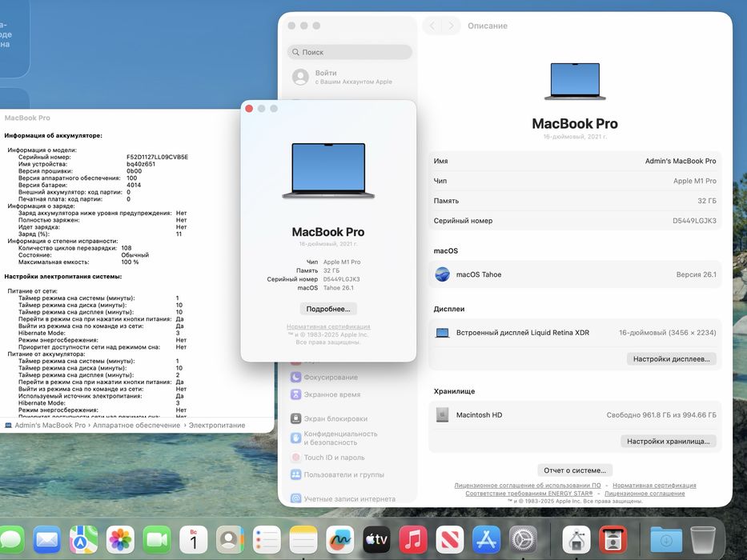The height and width of the screenshot is (560, 747).
Task: Click the Отчет о системе… button
Action: (575, 470)
